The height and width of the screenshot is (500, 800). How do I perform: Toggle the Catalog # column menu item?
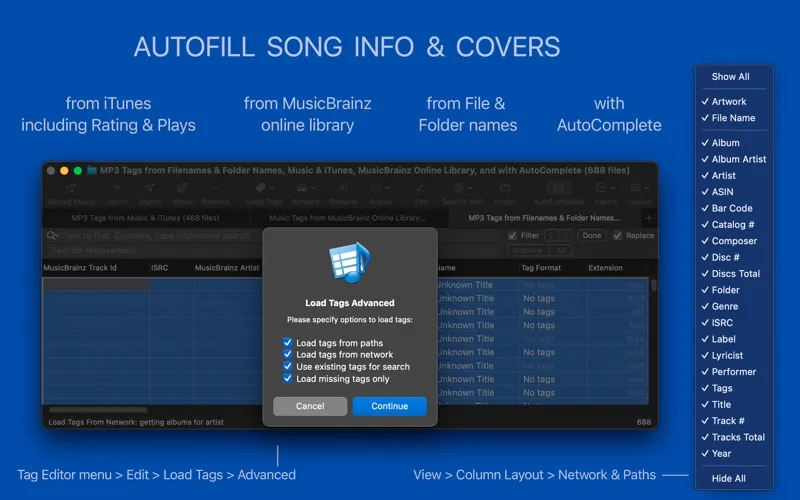coord(734,224)
